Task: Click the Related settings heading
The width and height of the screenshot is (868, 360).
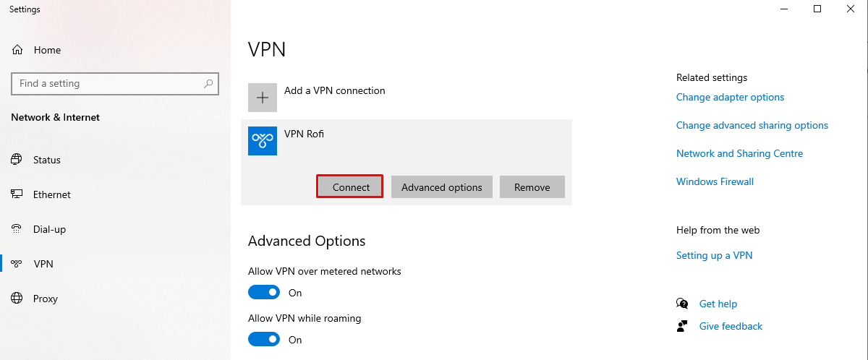Action: (712, 77)
